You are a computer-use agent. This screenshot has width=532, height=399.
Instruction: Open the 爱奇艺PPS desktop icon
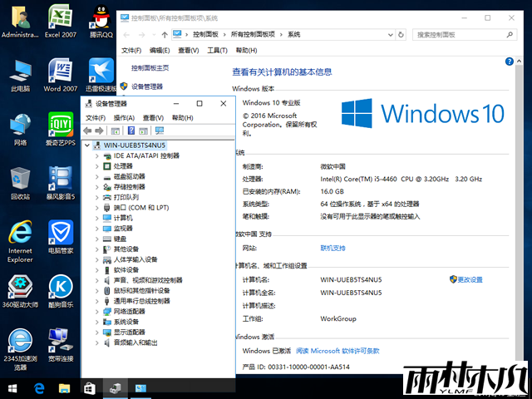click(x=60, y=126)
